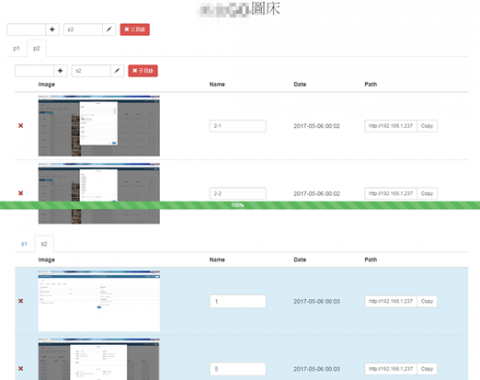Focus the empty new subdirectory input
The image size is (480, 380).
tap(34, 71)
